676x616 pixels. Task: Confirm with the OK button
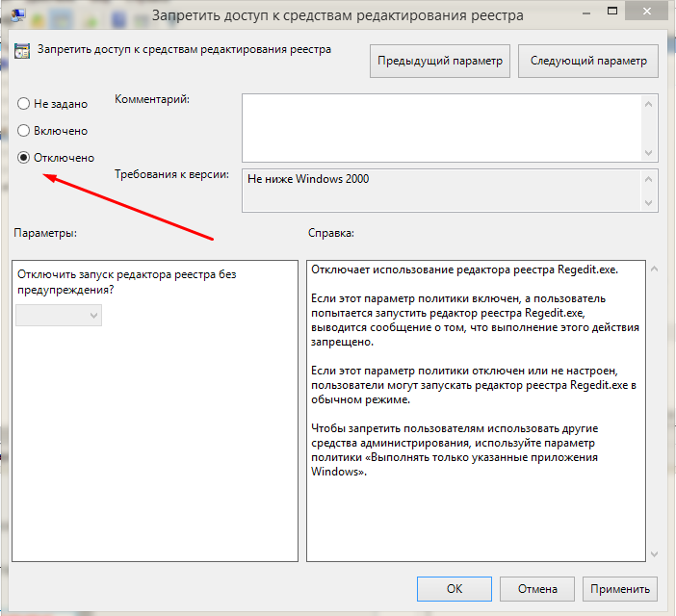pyautogui.click(x=455, y=588)
